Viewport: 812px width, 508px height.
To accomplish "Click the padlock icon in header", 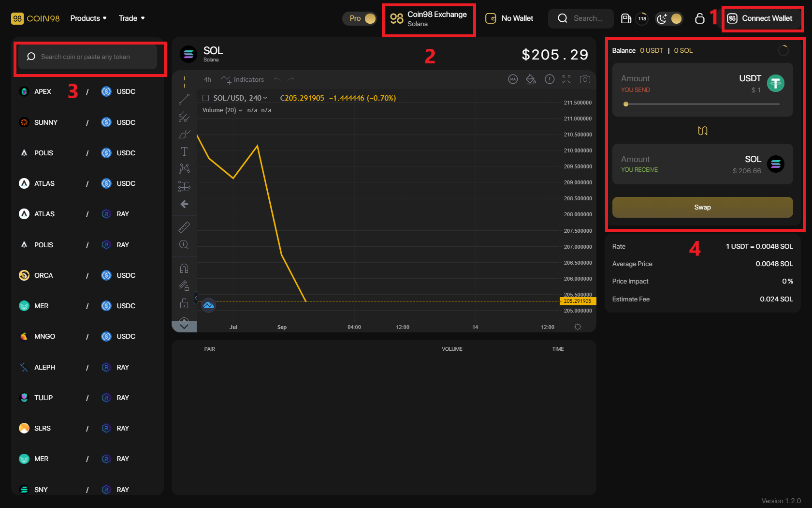I will pos(699,18).
